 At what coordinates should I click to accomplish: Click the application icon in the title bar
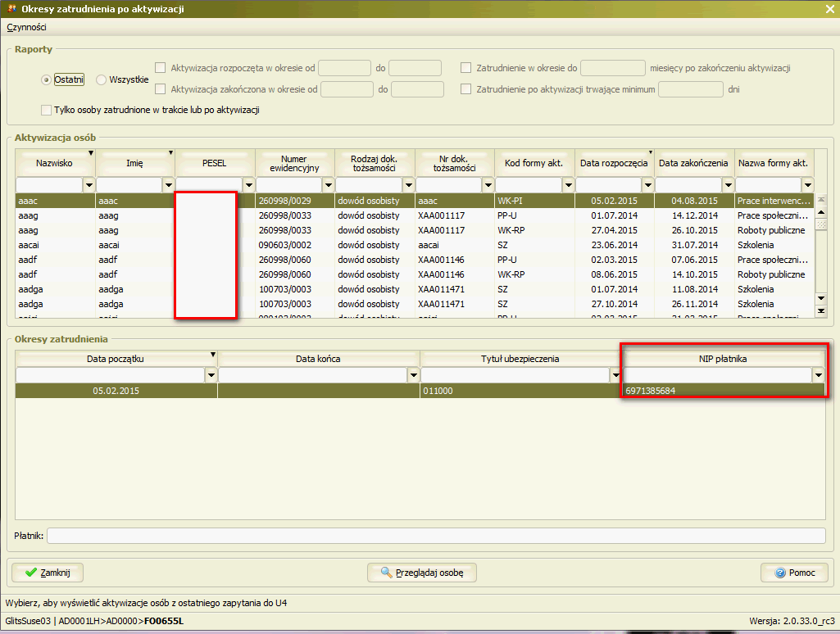(11, 8)
